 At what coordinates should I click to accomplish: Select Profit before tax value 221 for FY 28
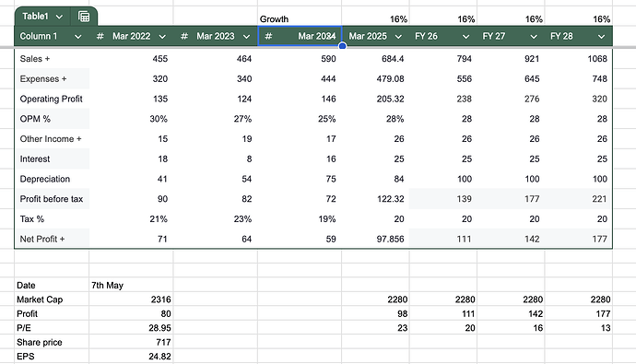click(599, 199)
